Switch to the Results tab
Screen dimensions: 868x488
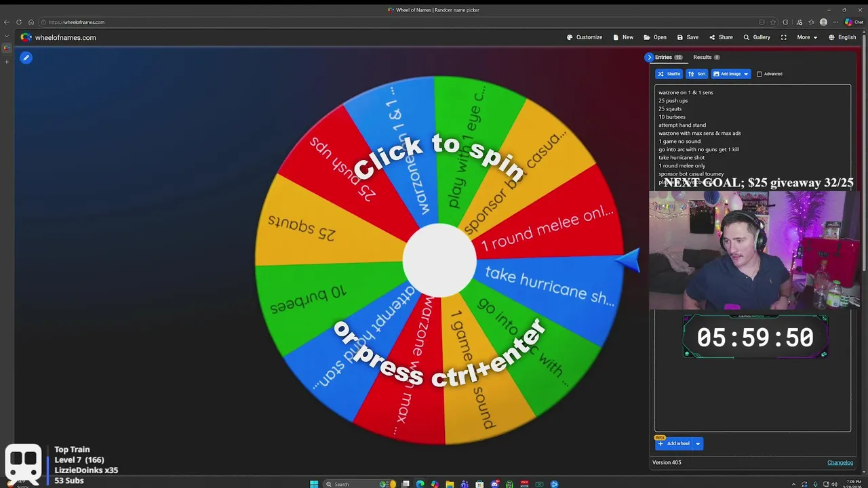tap(706, 57)
